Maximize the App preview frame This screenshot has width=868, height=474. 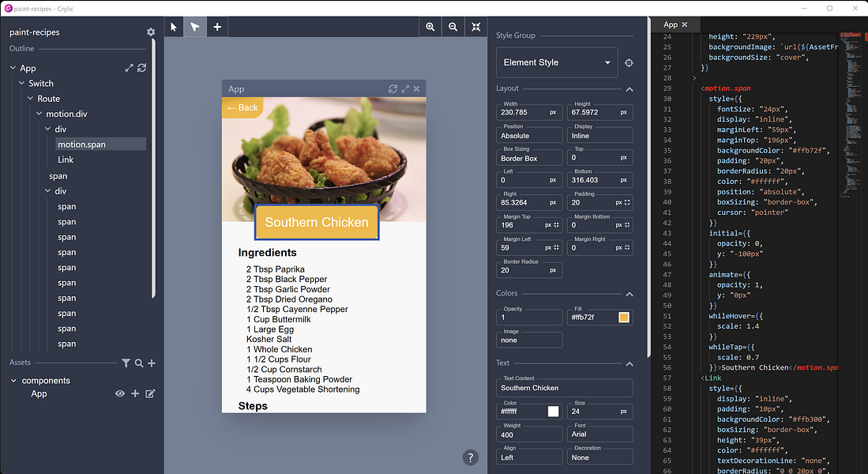(x=405, y=88)
